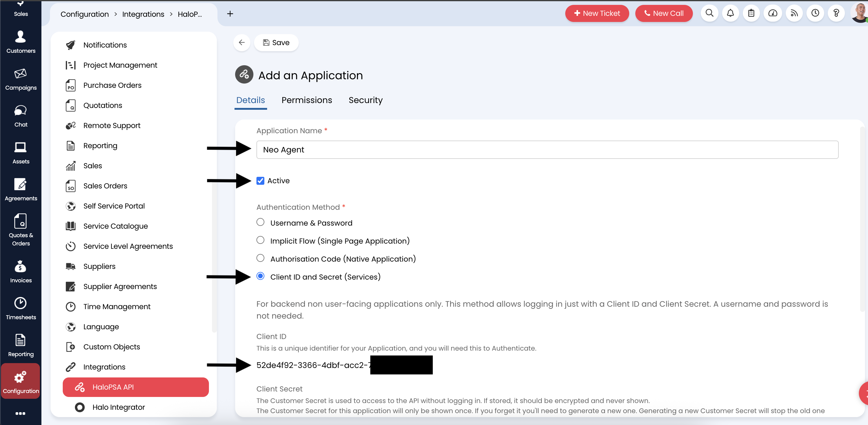
Task: Switch to the Permissions tab
Action: 307,100
